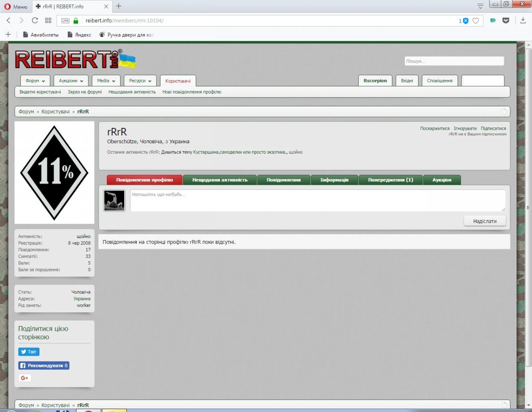This screenshot has width=532, height=412.
Task: Open the downloads arrow icon
Action: tap(523, 20)
